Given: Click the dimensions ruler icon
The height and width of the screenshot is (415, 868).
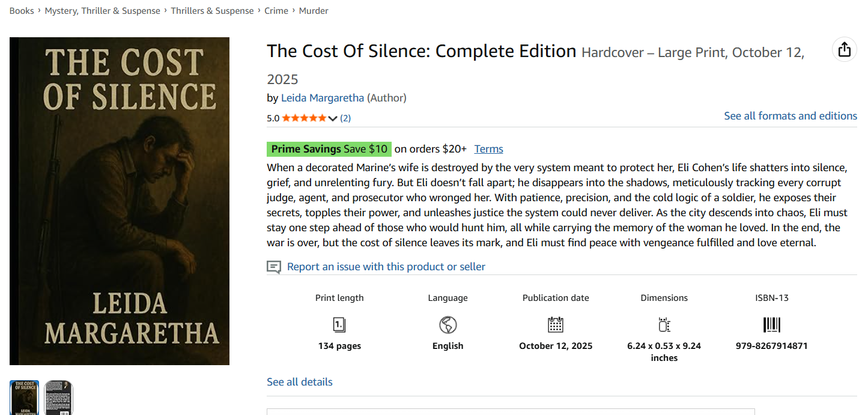Looking at the screenshot, I should pos(664,325).
